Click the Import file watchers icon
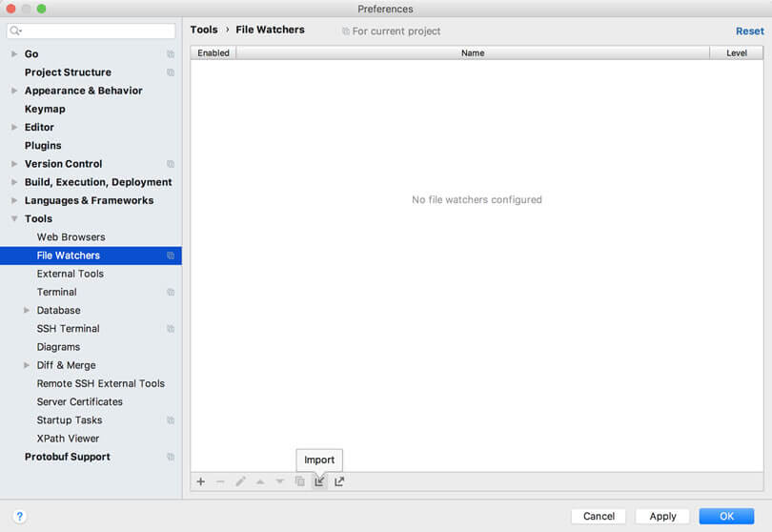The height and width of the screenshot is (532, 772). (x=319, y=481)
